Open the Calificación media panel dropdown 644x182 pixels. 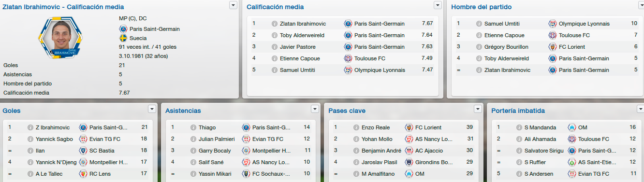pyautogui.click(x=438, y=5)
